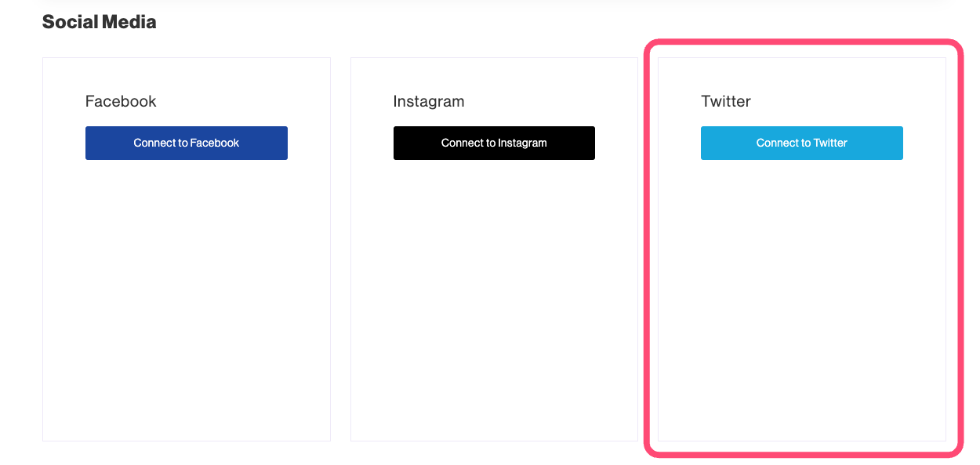
Task: Click the Connect to Facebook button
Action: point(187,143)
